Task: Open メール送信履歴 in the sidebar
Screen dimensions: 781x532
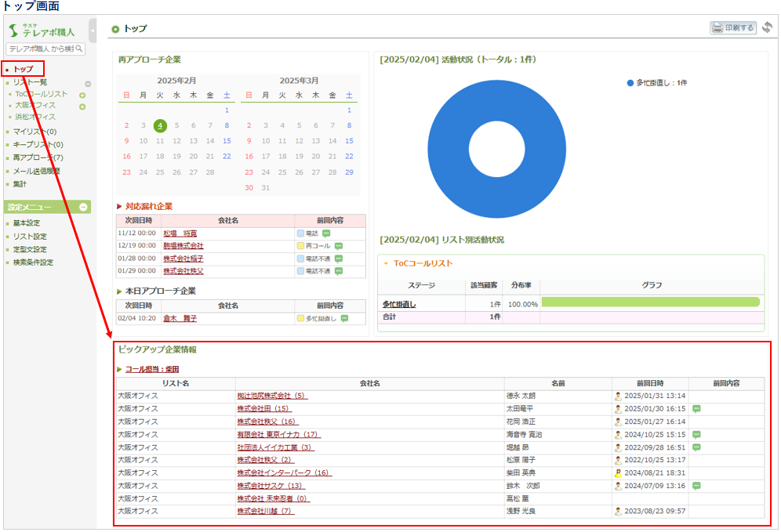Action: 36,171
